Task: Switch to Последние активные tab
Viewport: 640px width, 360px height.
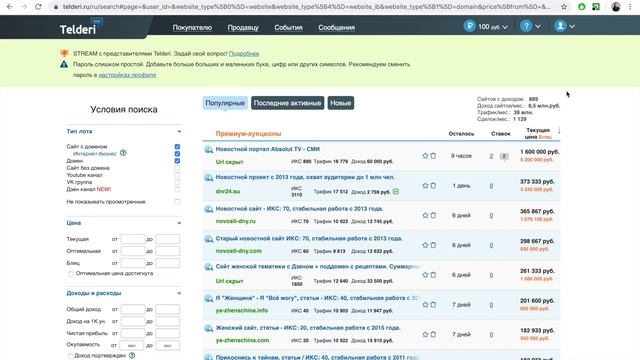Action: [x=287, y=103]
